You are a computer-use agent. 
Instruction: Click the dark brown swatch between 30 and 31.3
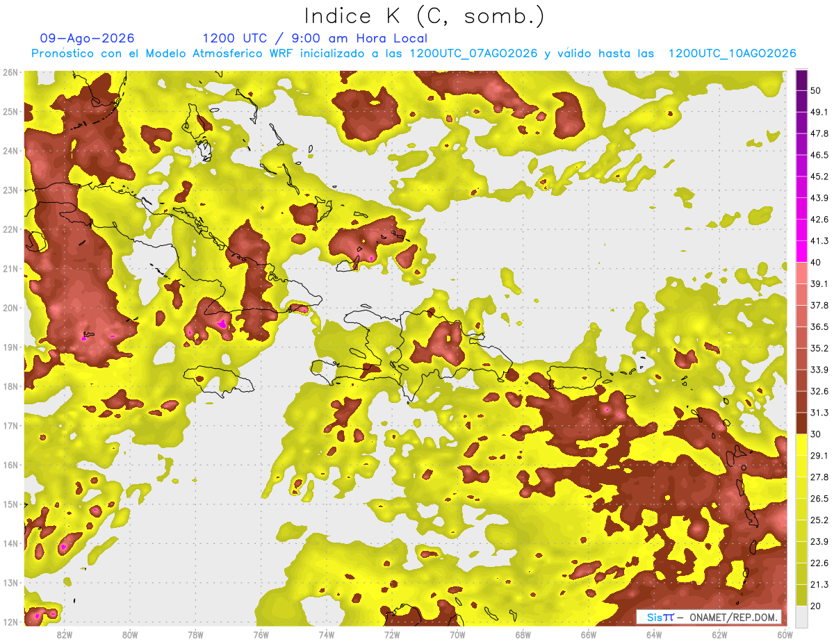[801, 422]
